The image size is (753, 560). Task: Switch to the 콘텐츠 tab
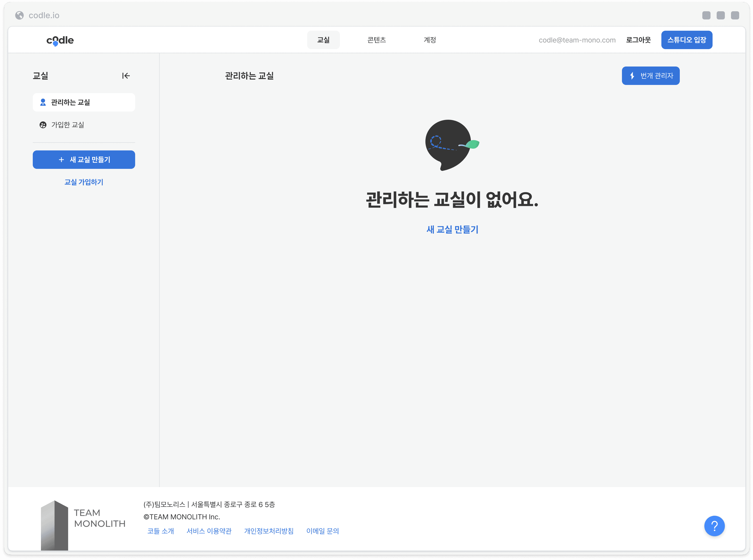[x=376, y=40]
